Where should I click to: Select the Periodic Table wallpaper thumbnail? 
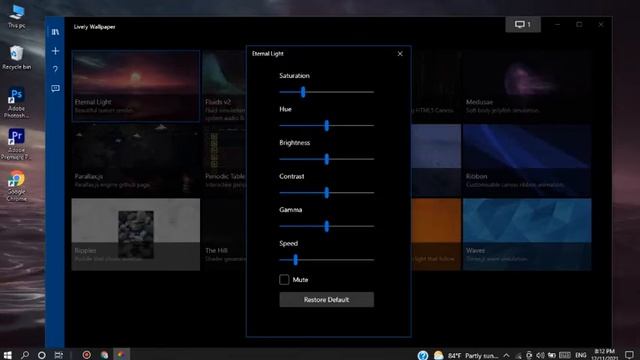(224, 160)
